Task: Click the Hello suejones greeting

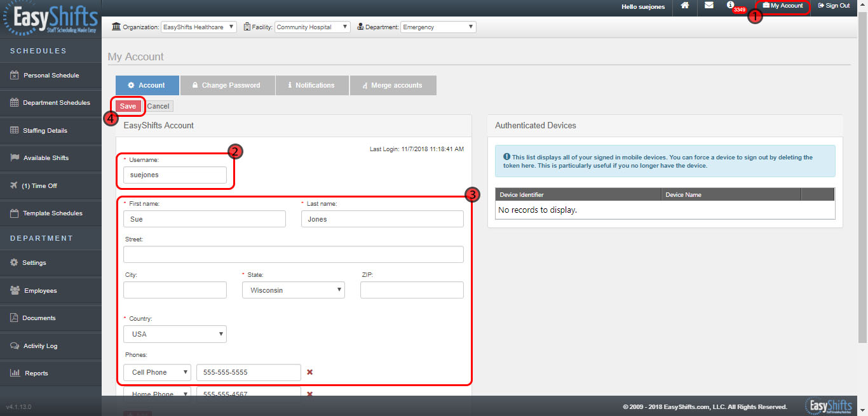Action: pyautogui.click(x=643, y=6)
